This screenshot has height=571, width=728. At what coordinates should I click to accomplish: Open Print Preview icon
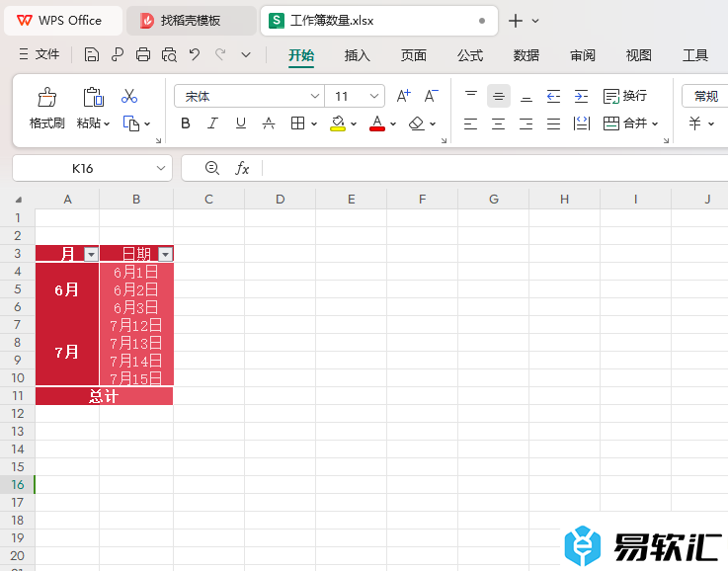(169, 54)
